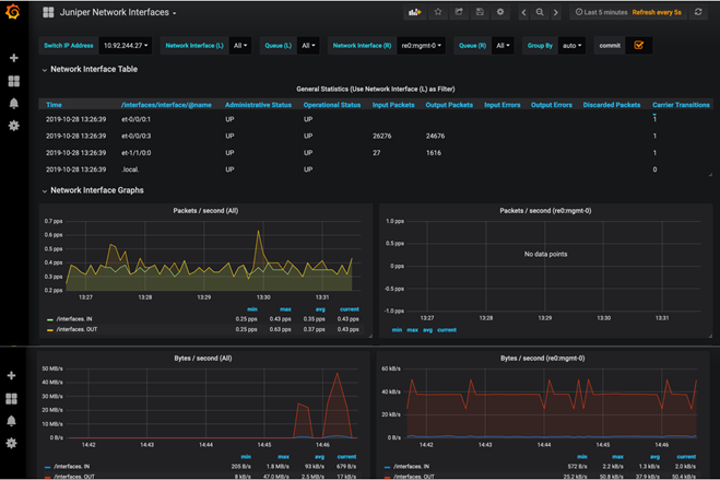The width and height of the screenshot is (720, 480).
Task: Click the refresh dashboard icon
Action: tap(698, 13)
